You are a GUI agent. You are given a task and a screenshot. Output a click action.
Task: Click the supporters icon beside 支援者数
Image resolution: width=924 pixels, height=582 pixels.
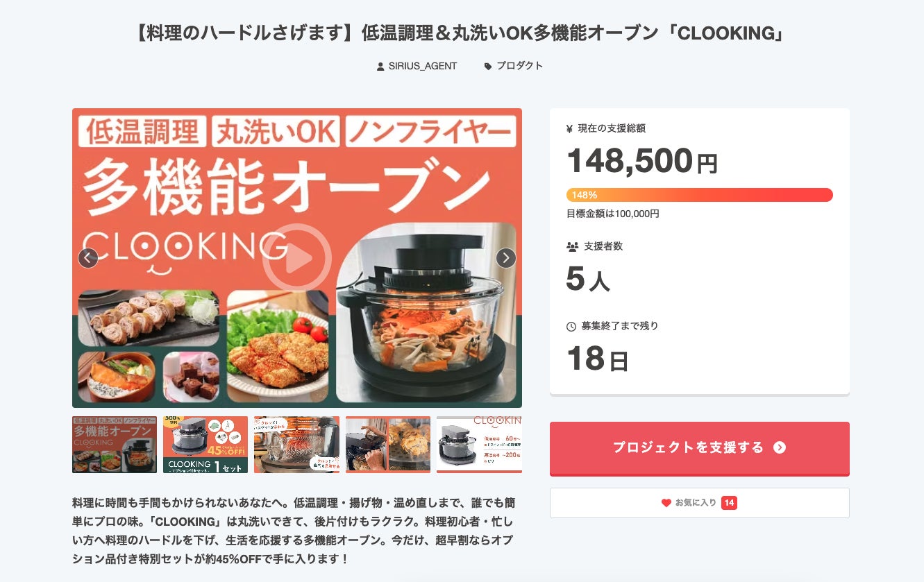pyautogui.click(x=572, y=246)
